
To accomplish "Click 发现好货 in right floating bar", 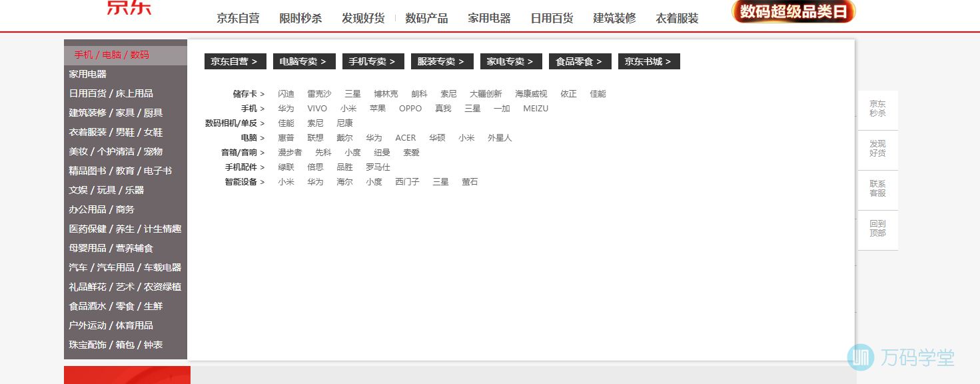I will 877,149.
